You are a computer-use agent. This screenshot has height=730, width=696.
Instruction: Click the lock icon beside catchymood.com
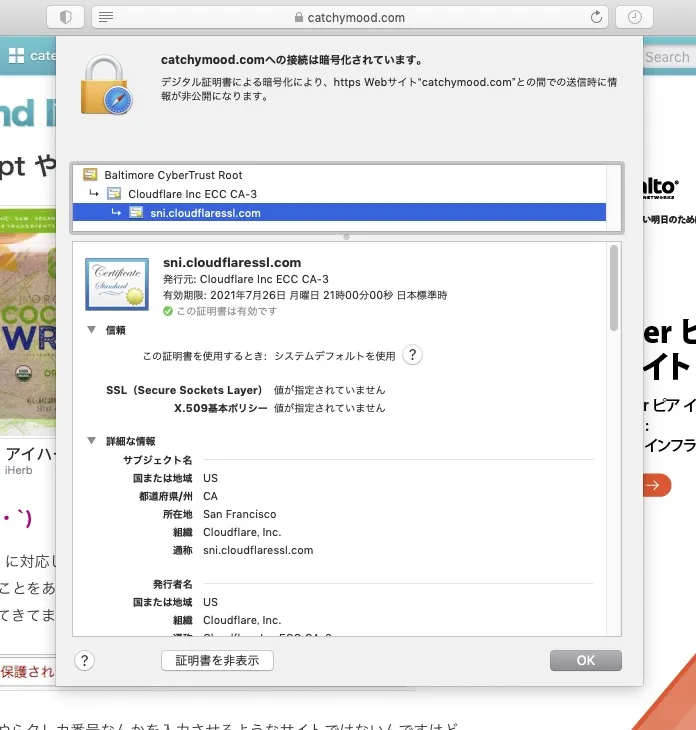pyautogui.click(x=299, y=17)
